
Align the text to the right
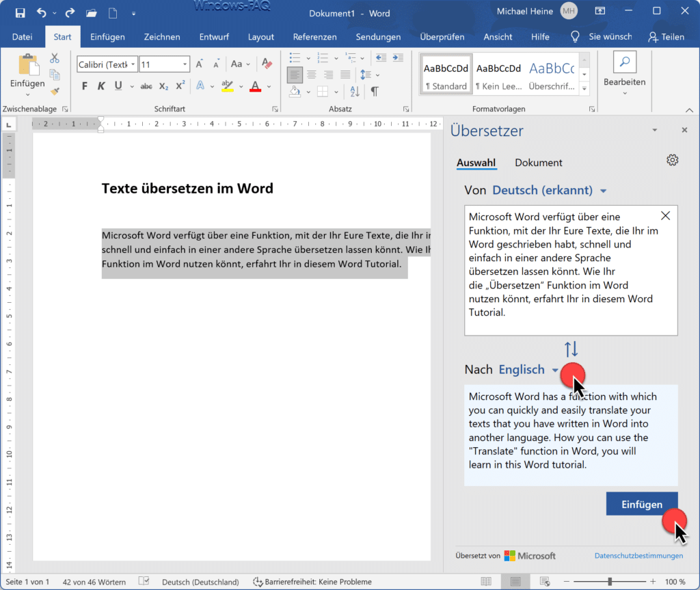tap(328, 75)
